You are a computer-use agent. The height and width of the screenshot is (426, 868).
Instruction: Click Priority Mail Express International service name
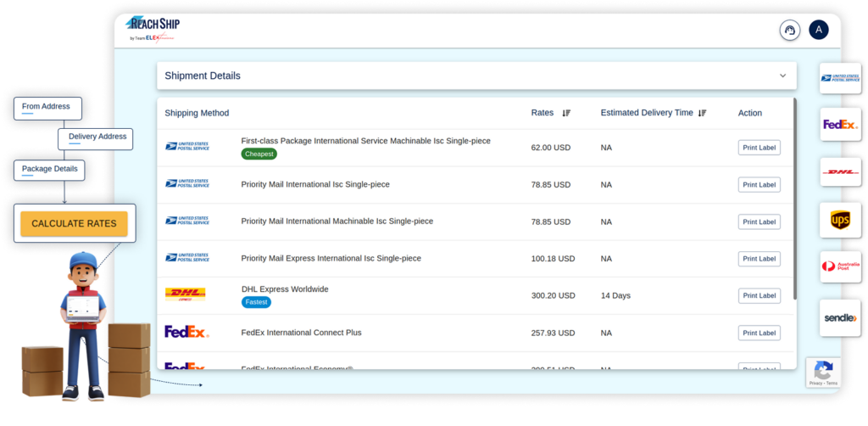tap(331, 258)
